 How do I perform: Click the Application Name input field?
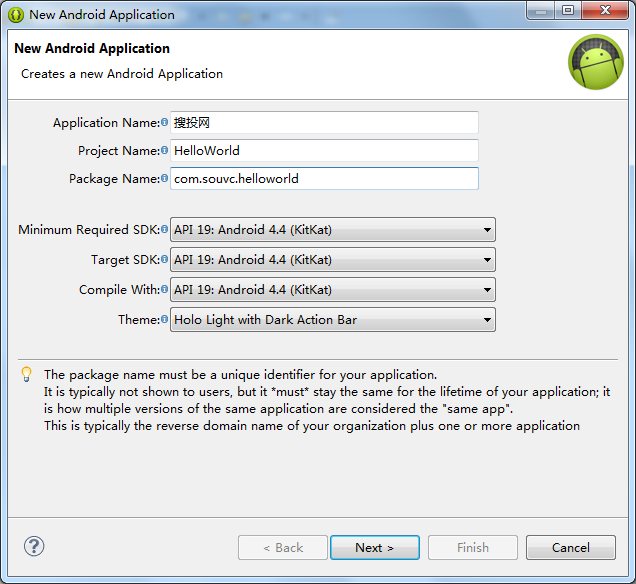[x=324, y=122]
